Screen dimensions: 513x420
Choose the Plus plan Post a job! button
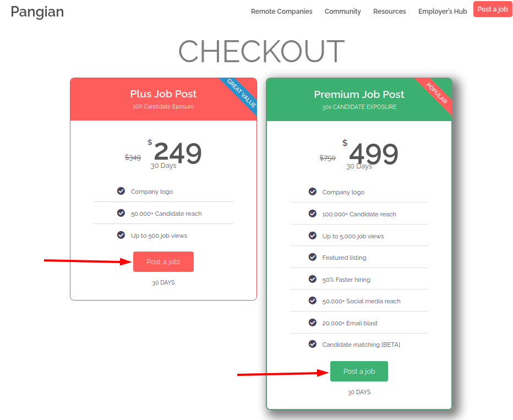pos(163,261)
